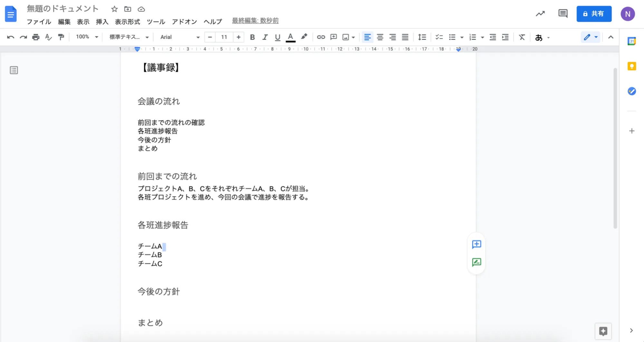Insert a link using the link icon
This screenshot has height=342, width=644.
(321, 37)
